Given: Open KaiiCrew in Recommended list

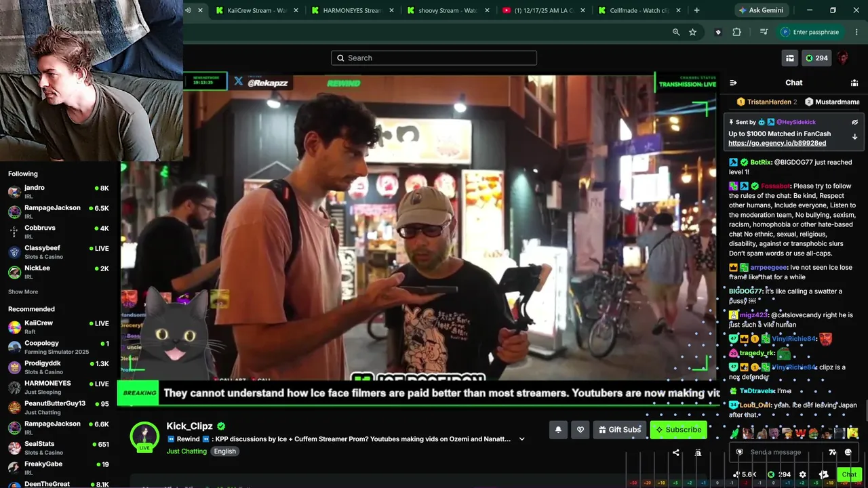Looking at the screenshot, I should point(58,327).
